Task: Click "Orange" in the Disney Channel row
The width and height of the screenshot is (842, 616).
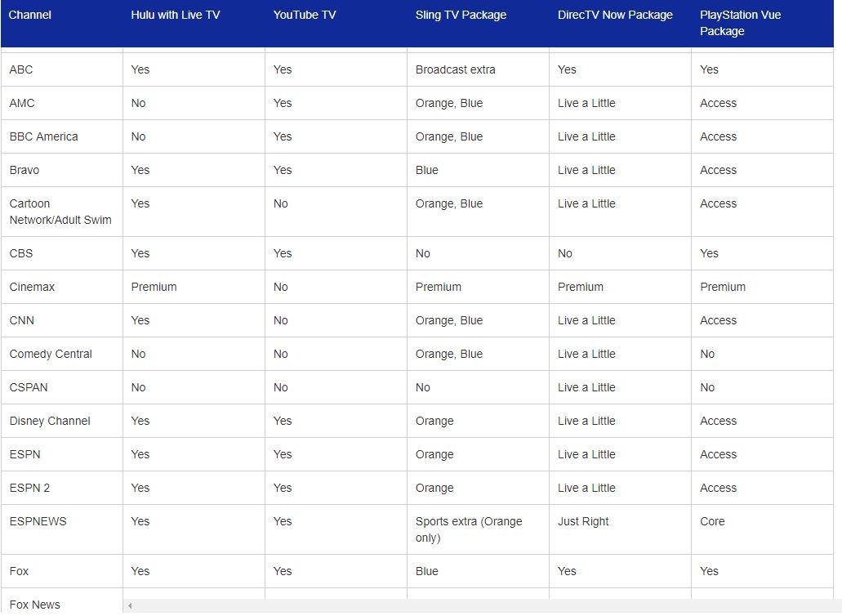Action: coord(434,421)
